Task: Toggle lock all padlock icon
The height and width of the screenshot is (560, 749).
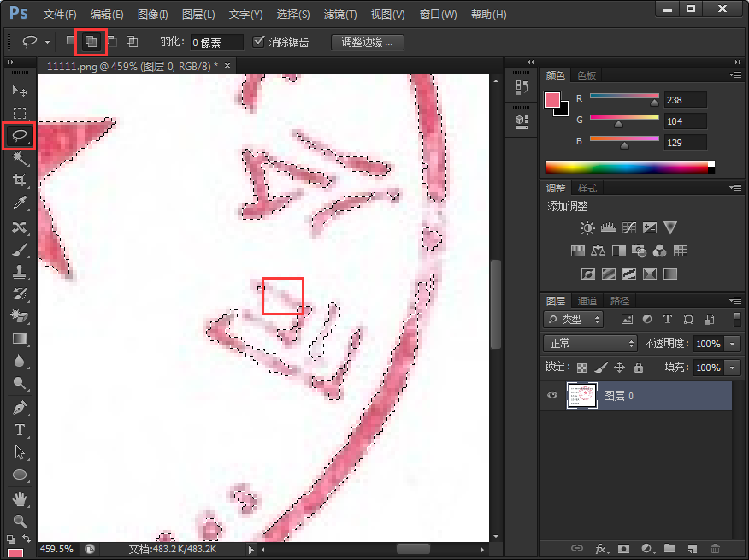Action: click(x=638, y=367)
